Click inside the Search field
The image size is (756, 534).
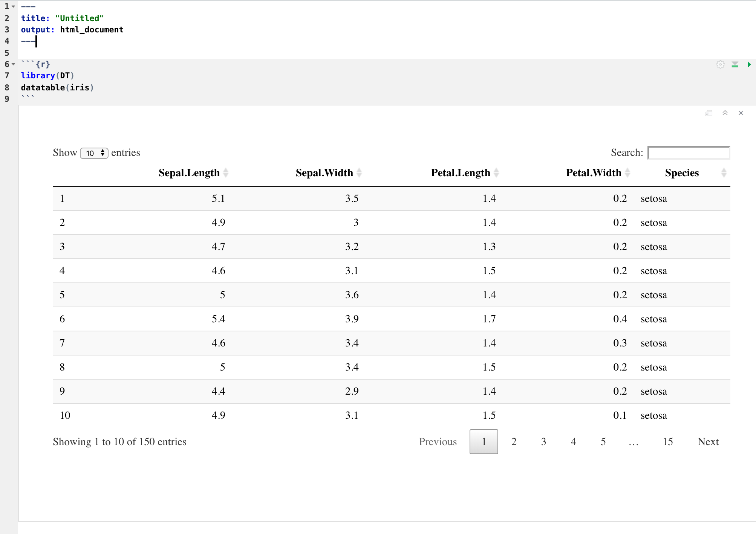point(688,153)
